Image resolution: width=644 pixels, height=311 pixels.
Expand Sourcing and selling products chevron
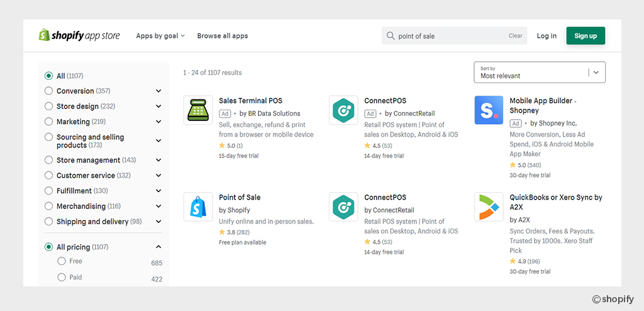pos(158,140)
